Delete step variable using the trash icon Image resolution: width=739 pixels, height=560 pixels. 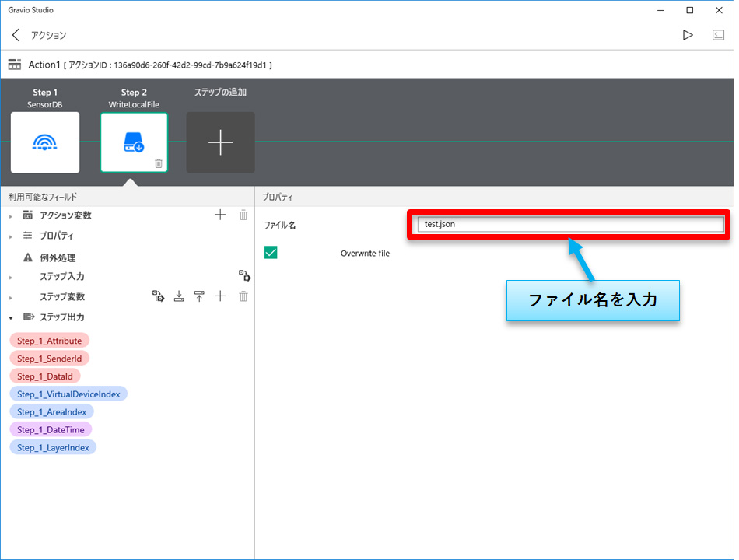pos(243,296)
